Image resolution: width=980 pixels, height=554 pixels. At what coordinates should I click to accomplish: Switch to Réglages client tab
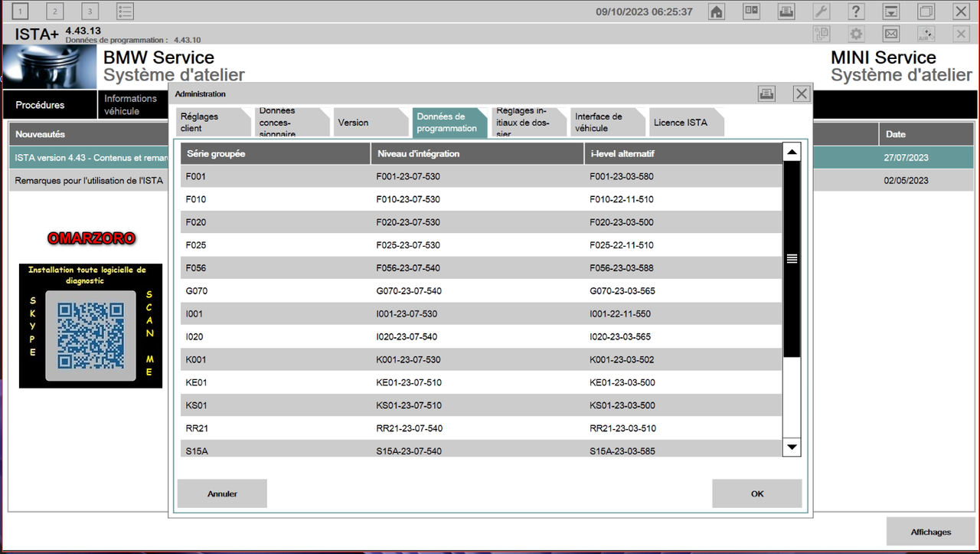pos(212,123)
